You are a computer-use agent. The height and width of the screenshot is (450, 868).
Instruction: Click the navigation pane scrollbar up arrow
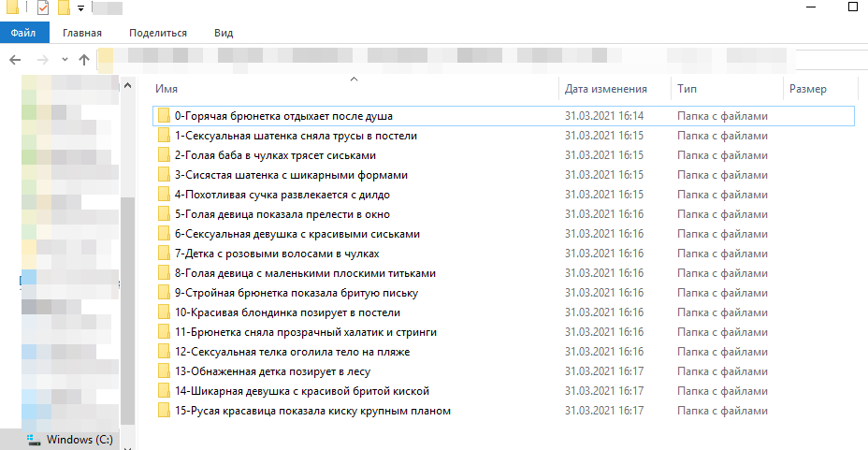point(128,85)
